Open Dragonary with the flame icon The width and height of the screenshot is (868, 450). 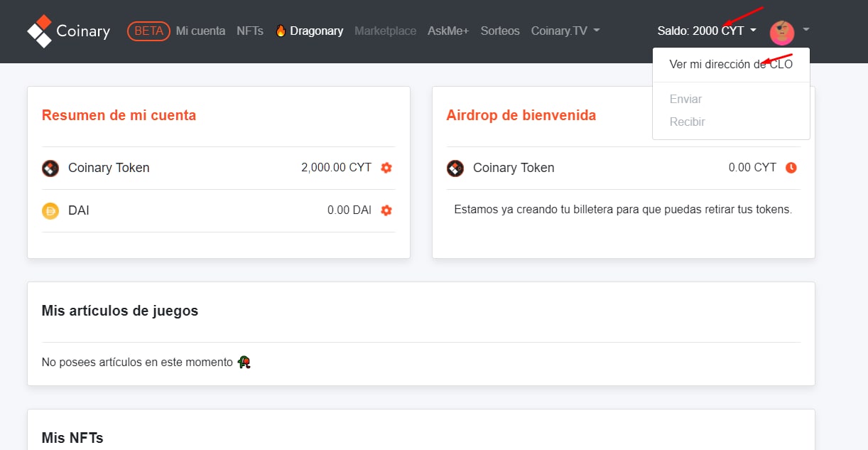[309, 31]
